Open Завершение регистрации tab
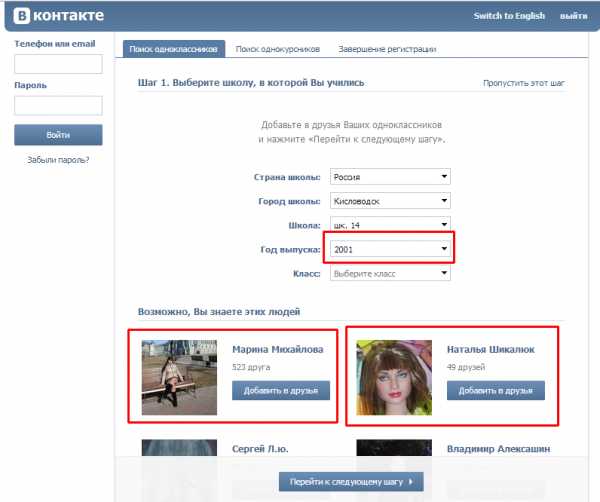 click(387, 49)
